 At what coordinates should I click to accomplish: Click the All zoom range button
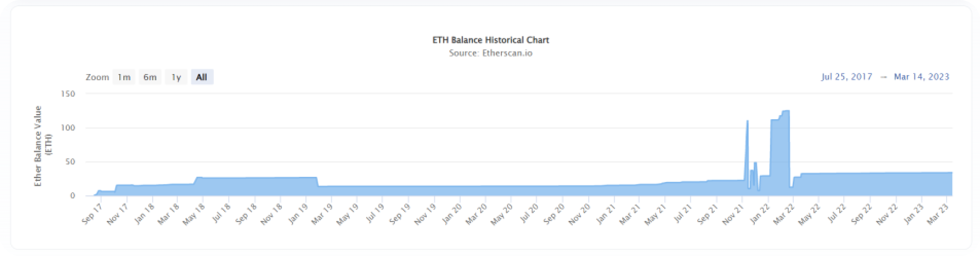(202, 77)
